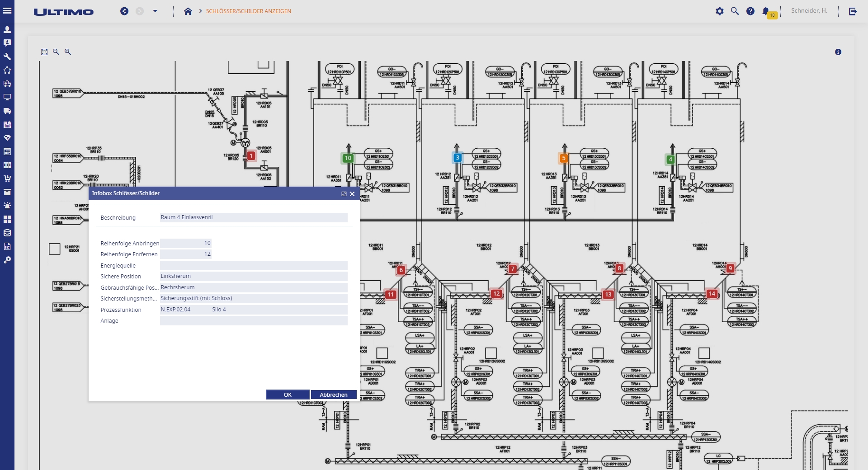The image size is (868, 470).
Task: Click the Sicherstellungsmethode field
Action: pos(254,298)
